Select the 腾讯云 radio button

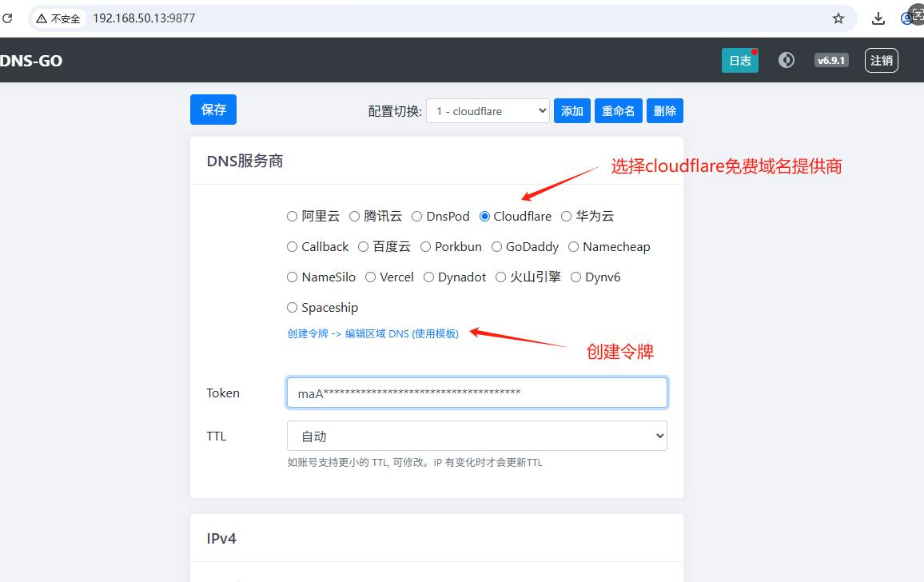point(354,217)
